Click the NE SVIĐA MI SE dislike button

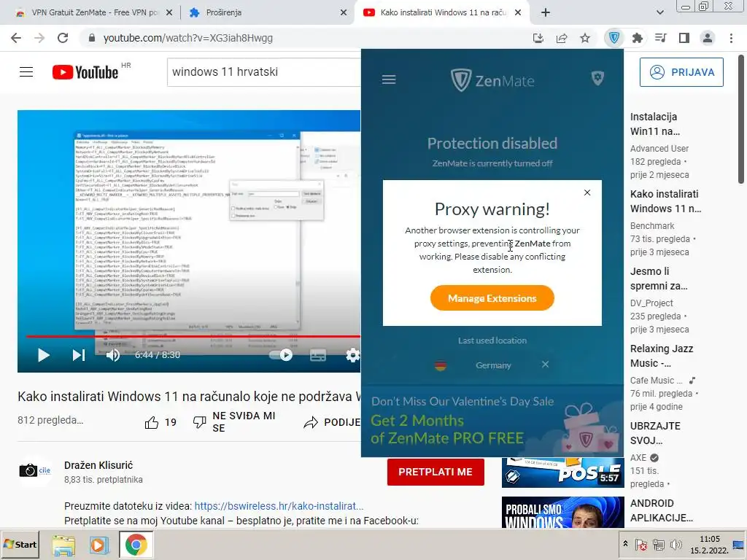click(x=234, y=422)
